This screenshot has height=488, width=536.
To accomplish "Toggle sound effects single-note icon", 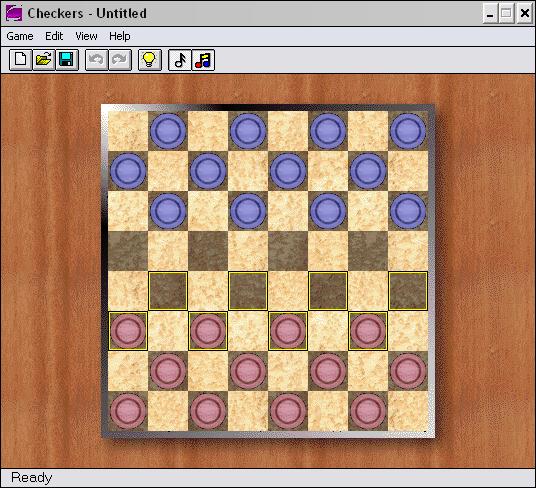I will click(x=180, y=60).
